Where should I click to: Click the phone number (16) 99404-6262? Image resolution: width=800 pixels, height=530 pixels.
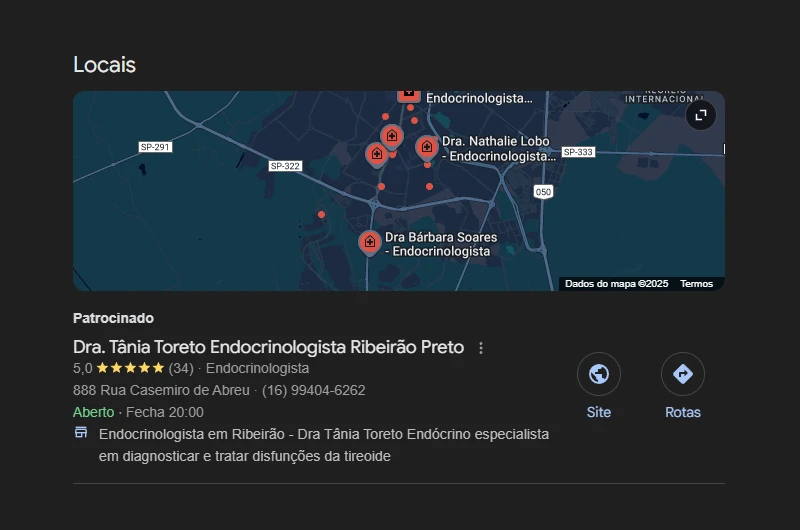313,390
